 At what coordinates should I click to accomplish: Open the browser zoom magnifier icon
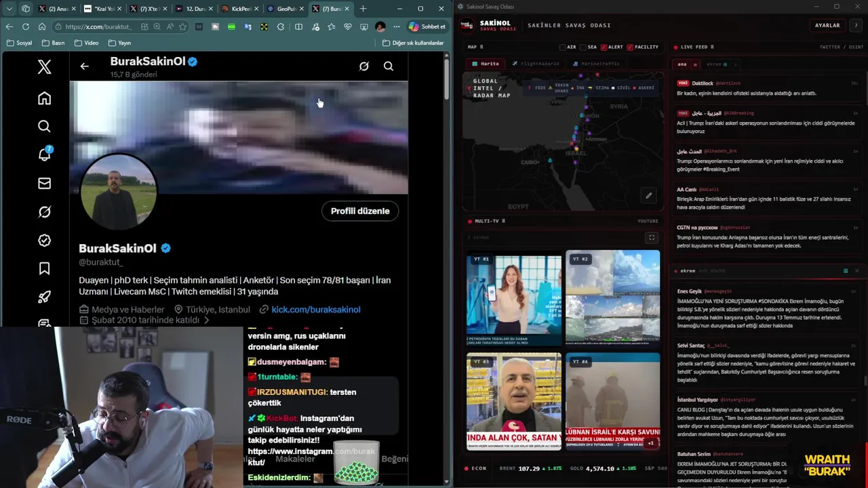[x=157, y=26]
